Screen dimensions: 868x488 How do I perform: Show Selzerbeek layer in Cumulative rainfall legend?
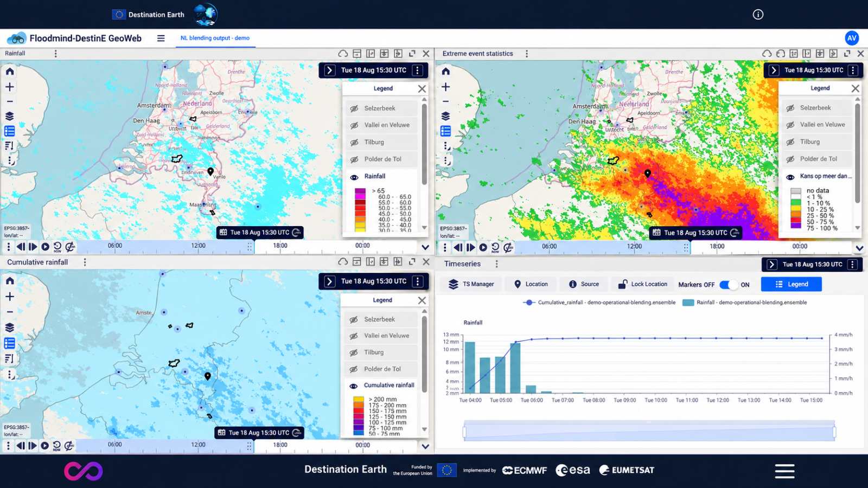[x=354, y=320]
